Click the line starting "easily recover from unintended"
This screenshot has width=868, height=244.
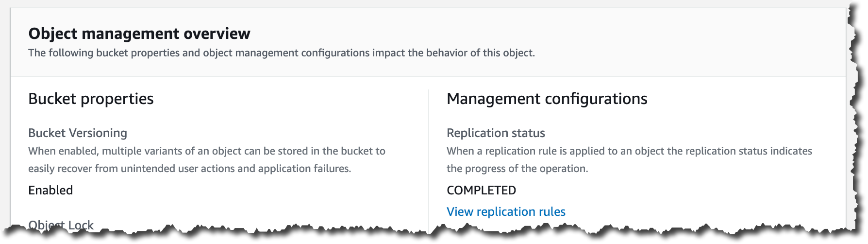[189, 169]
